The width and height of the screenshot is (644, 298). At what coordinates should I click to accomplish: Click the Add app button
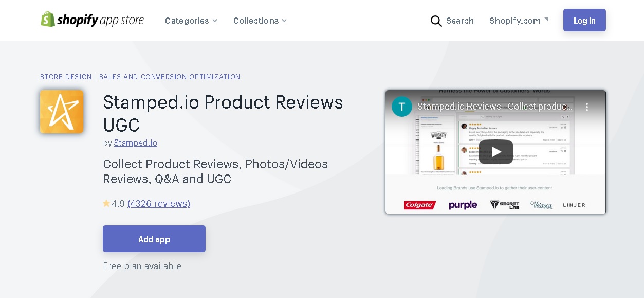point(154,239)
